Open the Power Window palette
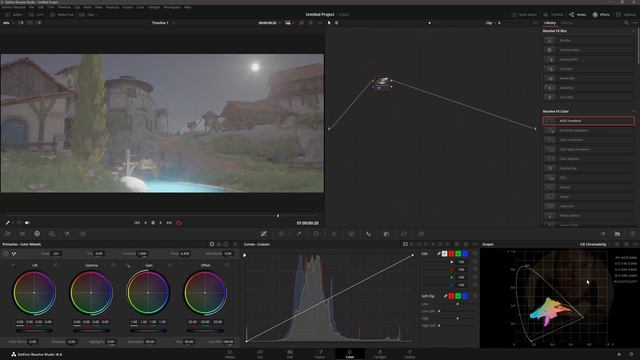 coord(316,234)
